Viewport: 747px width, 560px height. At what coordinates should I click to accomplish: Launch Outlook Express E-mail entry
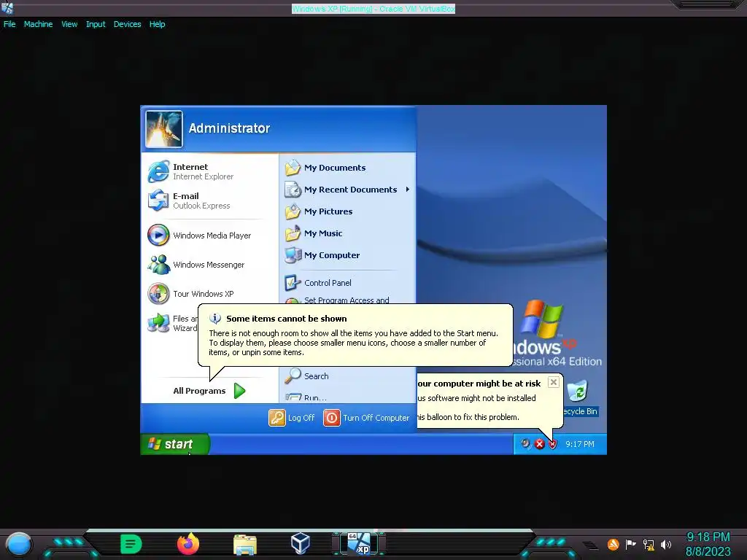pyautogui.click(x=209, y=201)
